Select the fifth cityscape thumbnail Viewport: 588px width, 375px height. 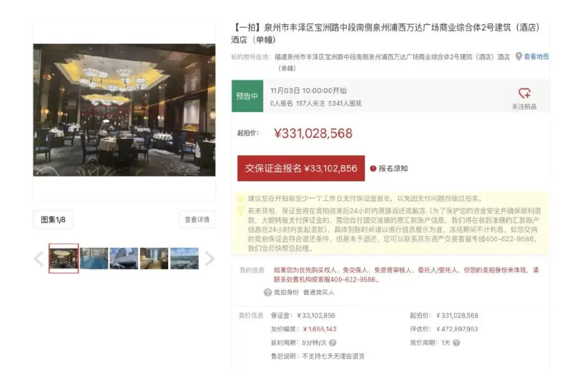(x=184, y=258)
